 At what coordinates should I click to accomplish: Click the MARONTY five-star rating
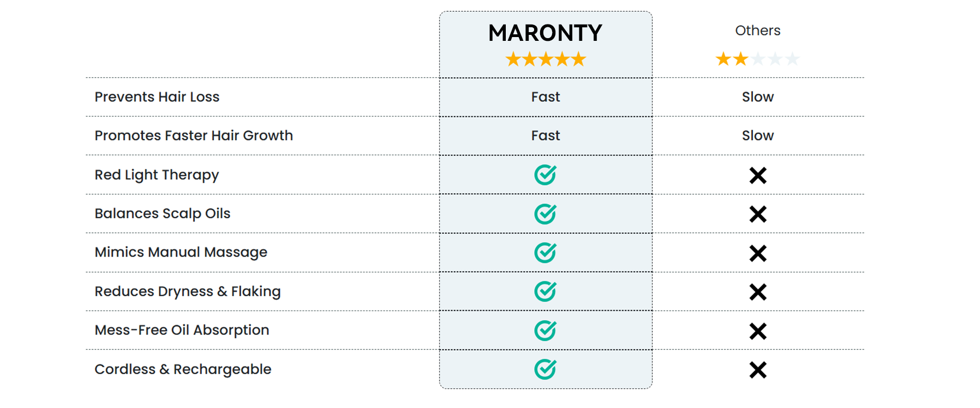pos(546,59)
